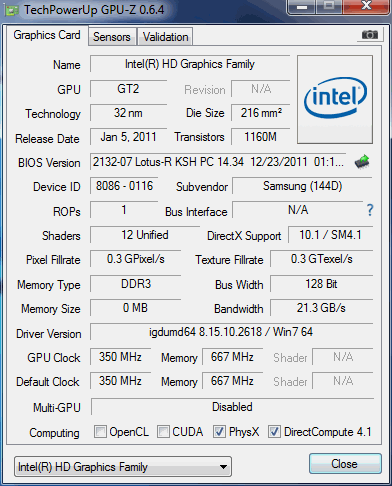Switch to the Sensors tab
The width and height of the screenshot is (392, 486).
112,37
